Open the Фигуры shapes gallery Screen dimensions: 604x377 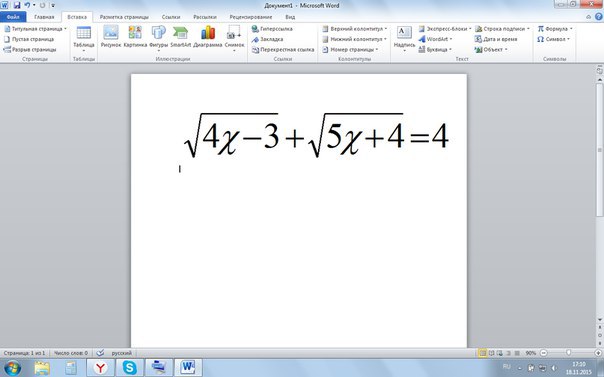tap(159, 39)
